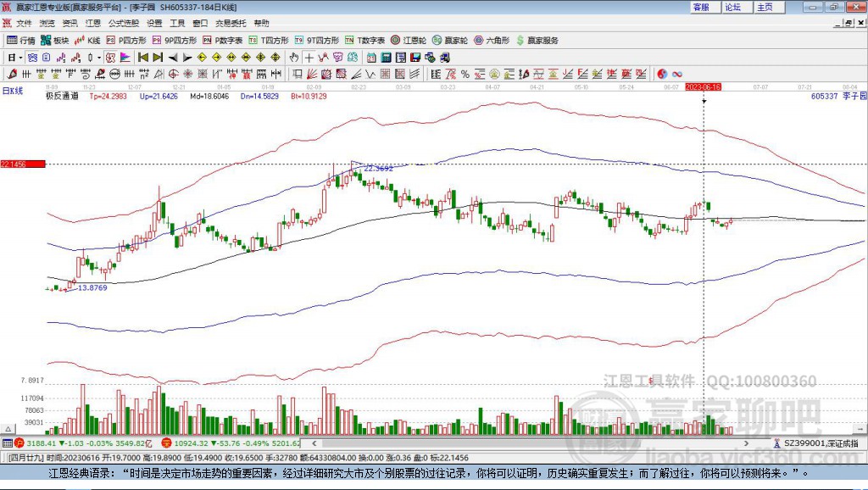The image size is (868, 490).
Task: Select the circle target drawing tool
Action: 173,75
